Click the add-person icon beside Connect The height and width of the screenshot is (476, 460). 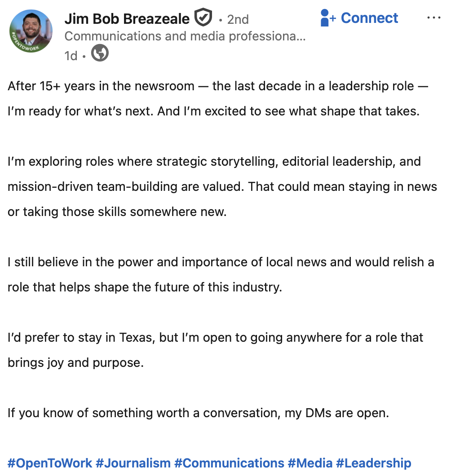pyautogui.click(x=327, y=18)
